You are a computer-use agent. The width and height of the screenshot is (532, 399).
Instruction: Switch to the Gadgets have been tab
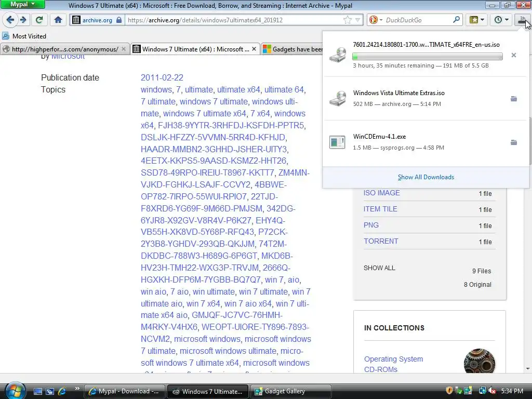[292, 49]
